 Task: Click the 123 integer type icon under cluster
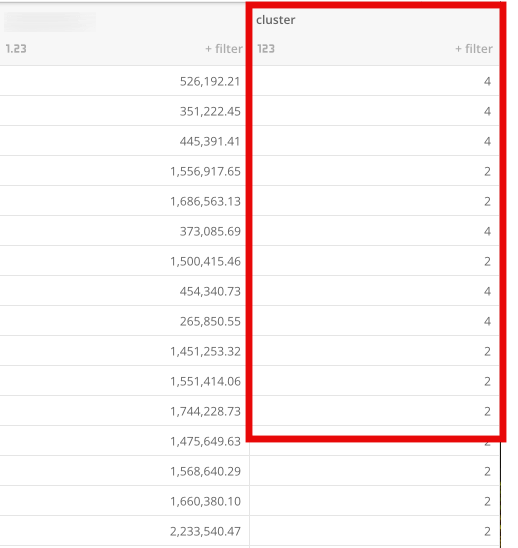tap(266, 49)
